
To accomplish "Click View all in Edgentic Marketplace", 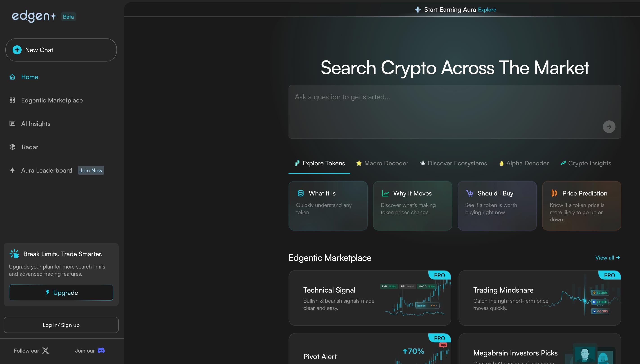I will 607,258.
